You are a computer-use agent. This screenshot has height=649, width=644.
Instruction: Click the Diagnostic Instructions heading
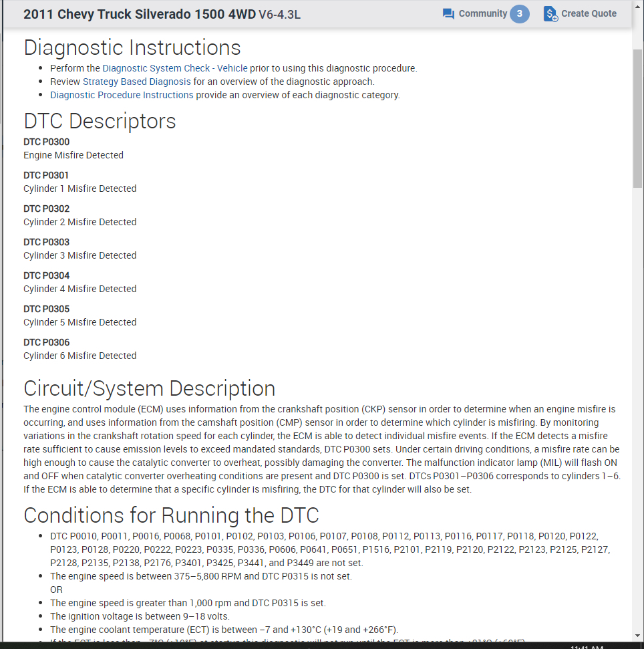pyautogui.click(x=132, y=47)
